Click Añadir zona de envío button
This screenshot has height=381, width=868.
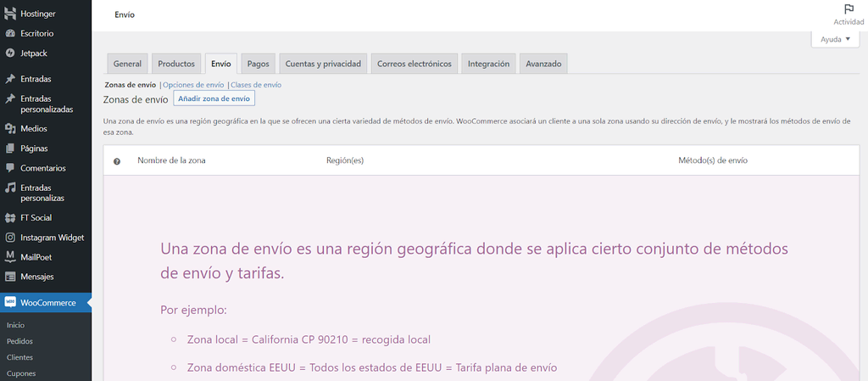[214, 99]
